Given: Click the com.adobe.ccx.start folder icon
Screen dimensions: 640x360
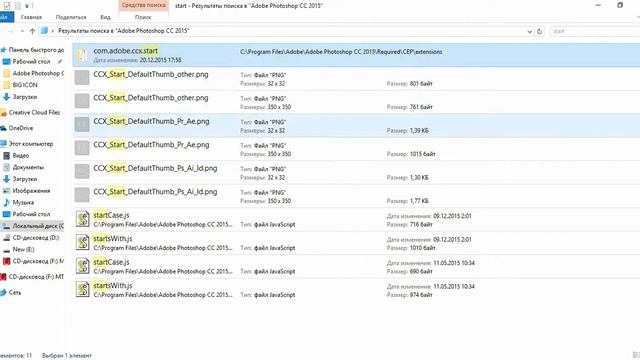Looking at the screenshot, I should (82, 56).
